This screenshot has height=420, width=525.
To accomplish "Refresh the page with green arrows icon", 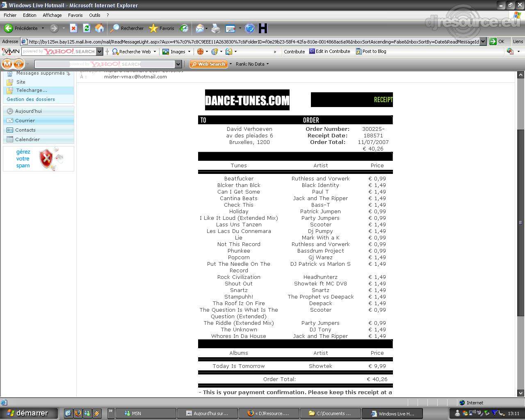I will (86, 28).
